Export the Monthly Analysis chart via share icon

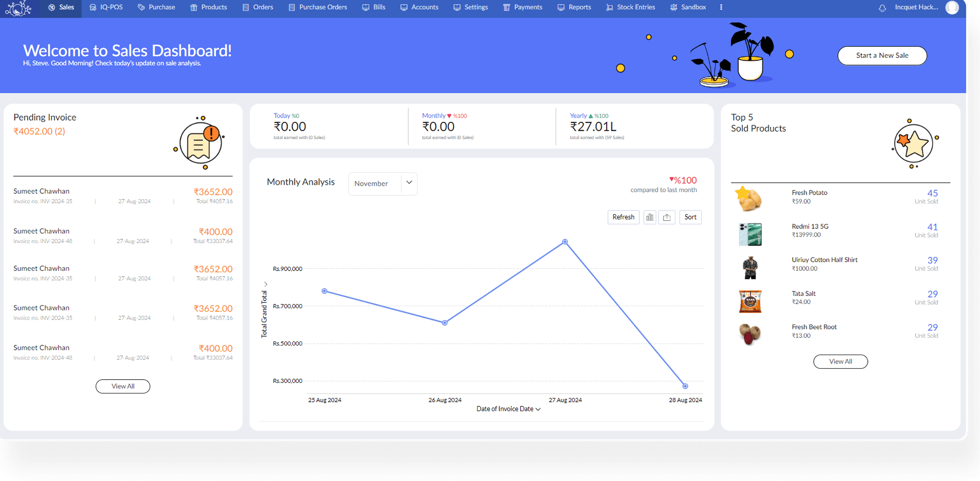pos(666,217)
